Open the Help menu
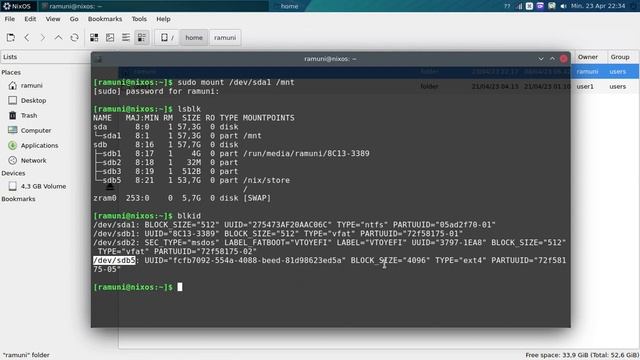640x360 pixels. pos(163,19)
